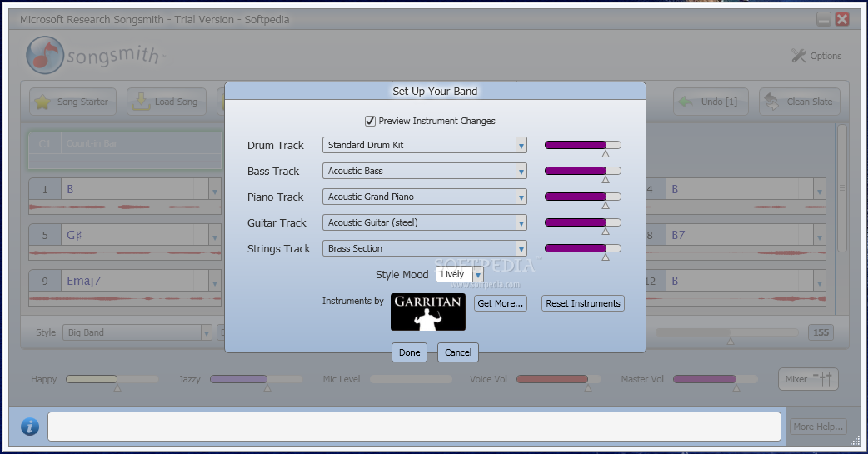The image size is (868, 454).
Task: Confirm band setup with Done
Action: pos(410,352)
